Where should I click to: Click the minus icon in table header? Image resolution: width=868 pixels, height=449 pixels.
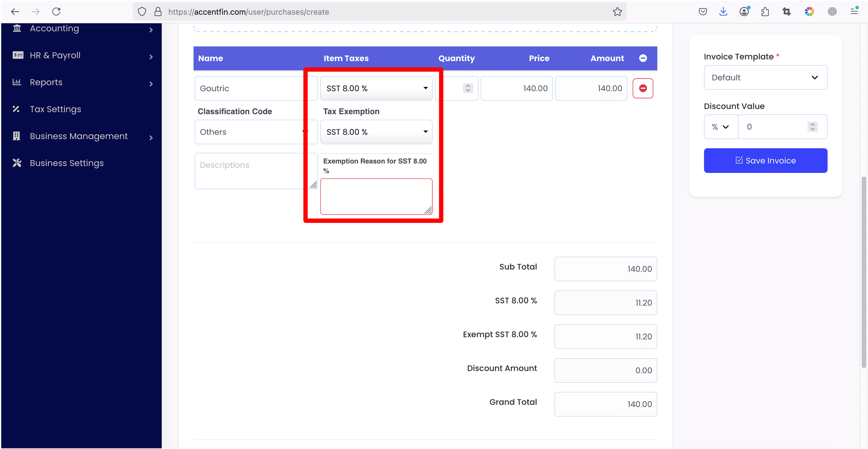[642, 58]
